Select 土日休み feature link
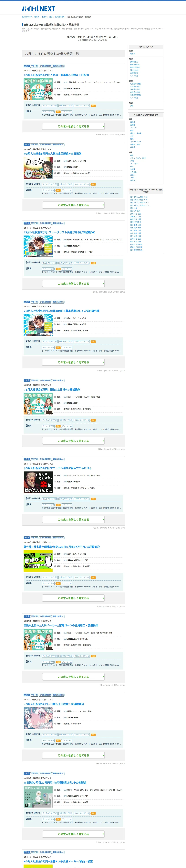 tap(133, 172)
